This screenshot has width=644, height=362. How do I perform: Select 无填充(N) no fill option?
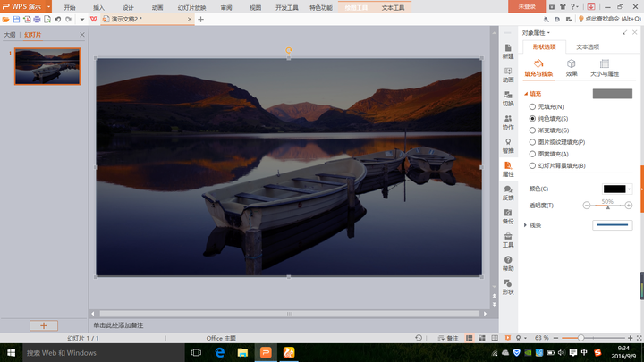point(547,106)
